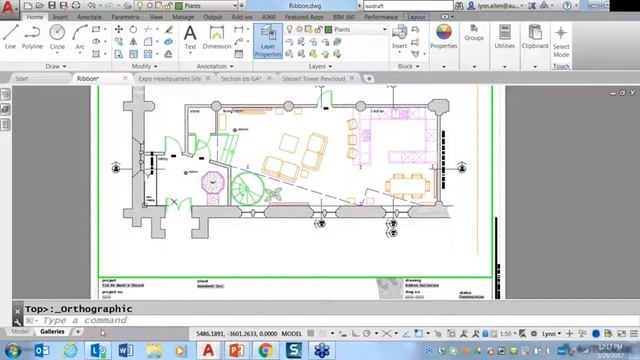Expand the Annotation panel

coord(215,66)
